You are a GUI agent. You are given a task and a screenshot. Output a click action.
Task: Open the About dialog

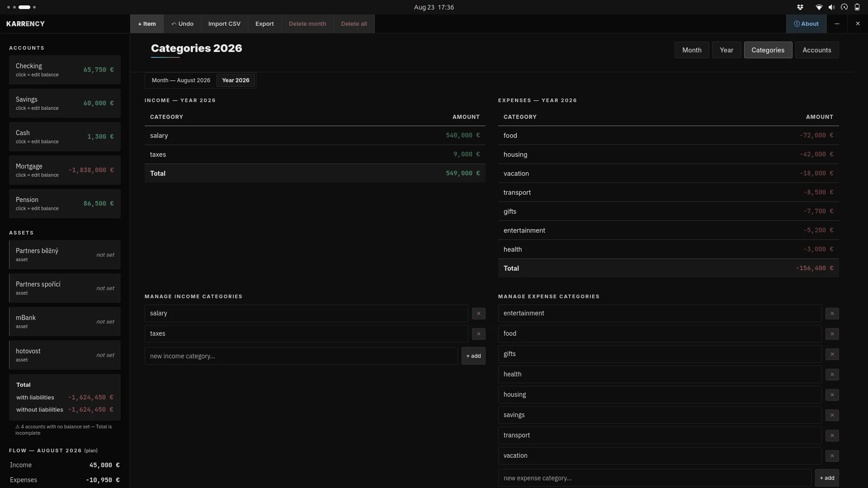[x=806, y=24]
